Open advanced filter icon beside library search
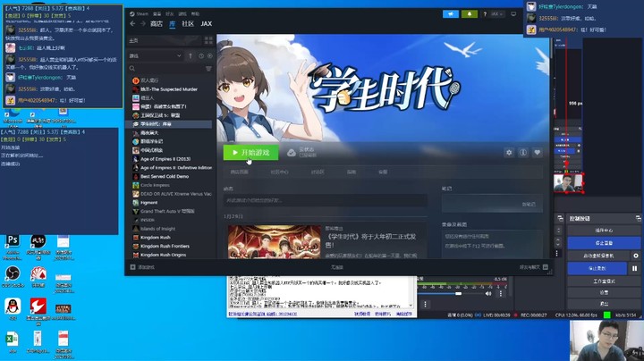The height and width of the screenshot is (361, 644). [208, 69]
